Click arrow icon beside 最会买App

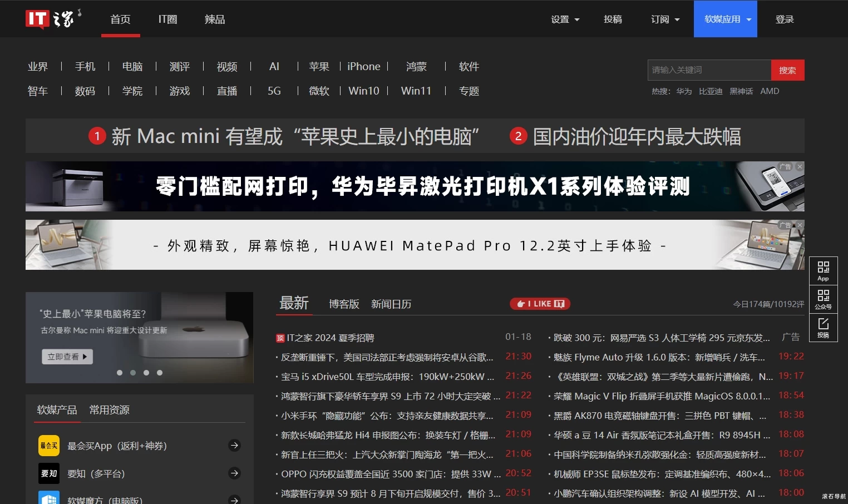[235, 445]
